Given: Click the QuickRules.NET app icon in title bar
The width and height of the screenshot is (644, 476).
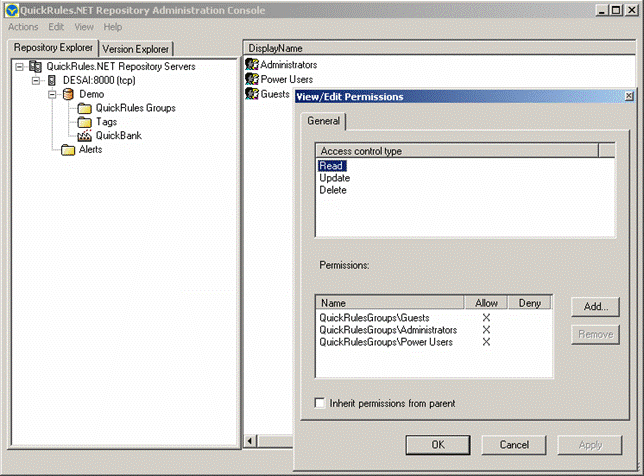Looking at the screenshot, I should click(x=12, y=10).
